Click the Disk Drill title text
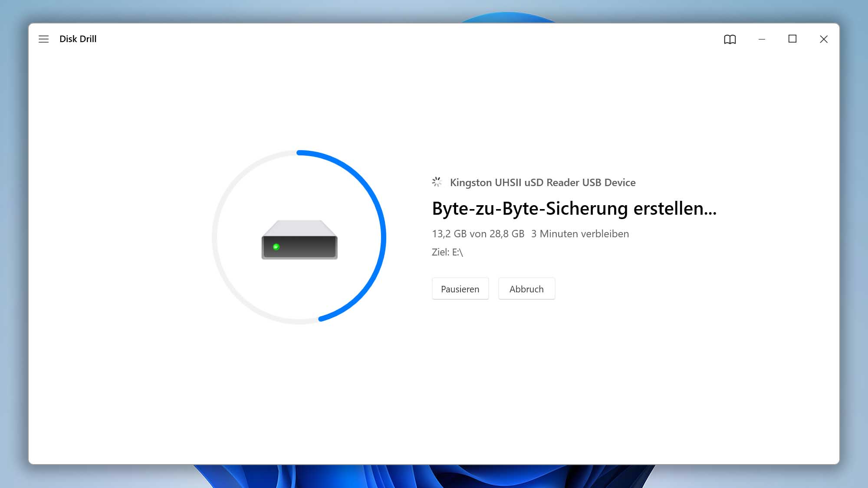This screenshot has width=868, height=488. click(x=78, y=39)
